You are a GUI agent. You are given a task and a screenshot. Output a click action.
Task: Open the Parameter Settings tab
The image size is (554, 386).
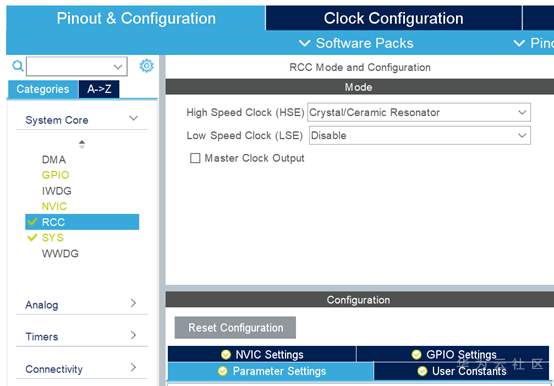point(270,371)
